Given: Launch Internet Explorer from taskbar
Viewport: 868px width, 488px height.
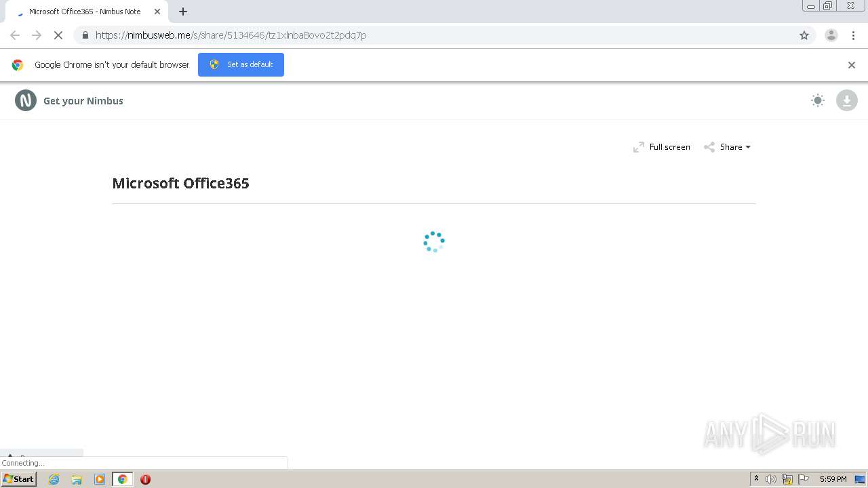Looking at the screenshot, I should pyautogui.click(x=54, y=479).
